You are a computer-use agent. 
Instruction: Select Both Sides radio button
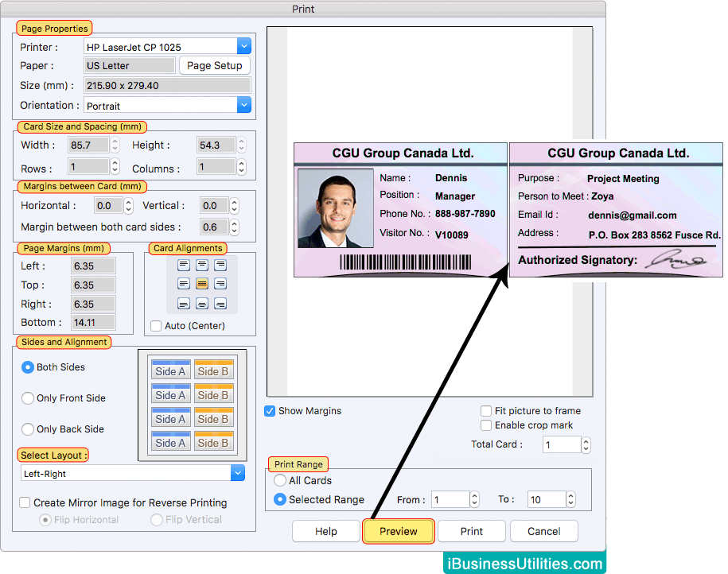[x=28, y=367]
